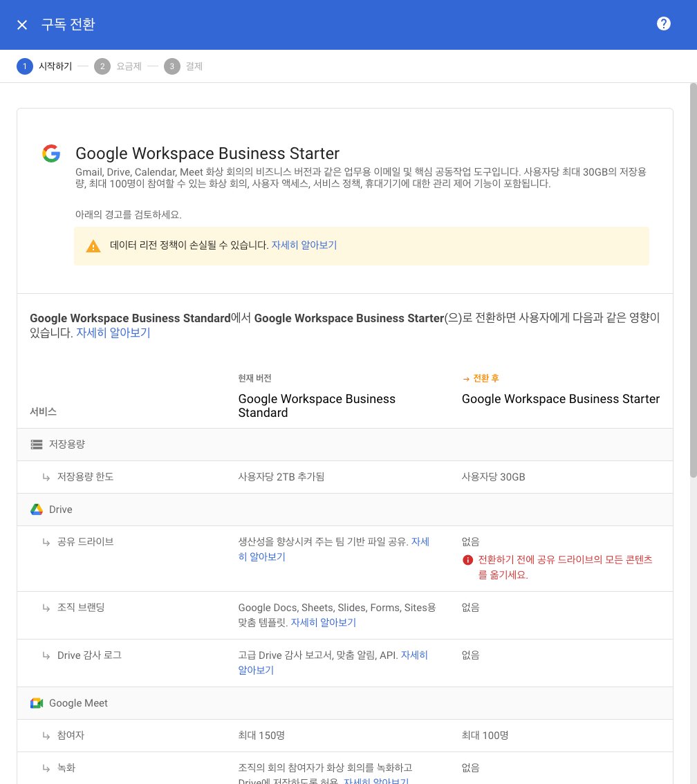Select step 3 결제
Viewport: 697px width, 784px height.
pos(183,66)
